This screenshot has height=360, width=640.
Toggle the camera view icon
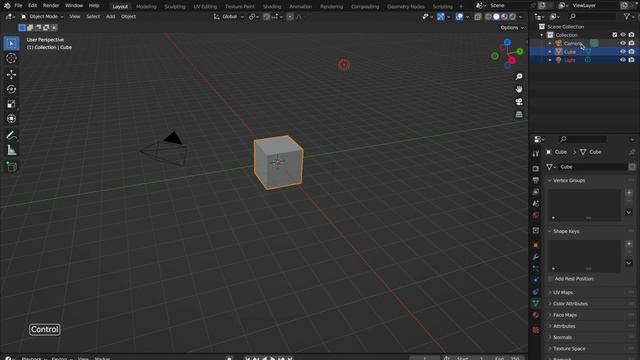pyautogui.click(x=519, y=102)
